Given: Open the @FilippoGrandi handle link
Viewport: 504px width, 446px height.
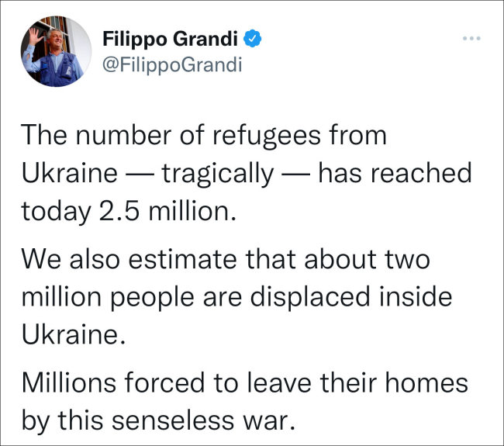Looking at the screenshot, I should click(172, 65).
